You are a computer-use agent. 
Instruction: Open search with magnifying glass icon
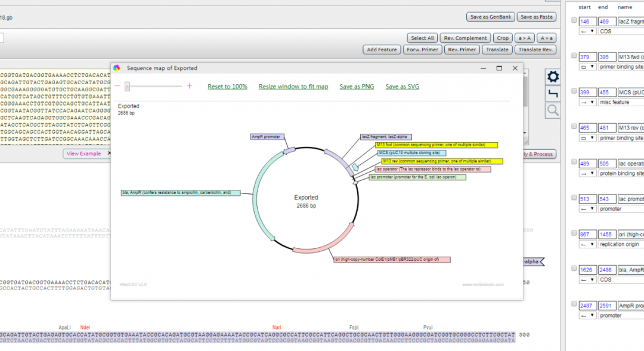[553, 110]
